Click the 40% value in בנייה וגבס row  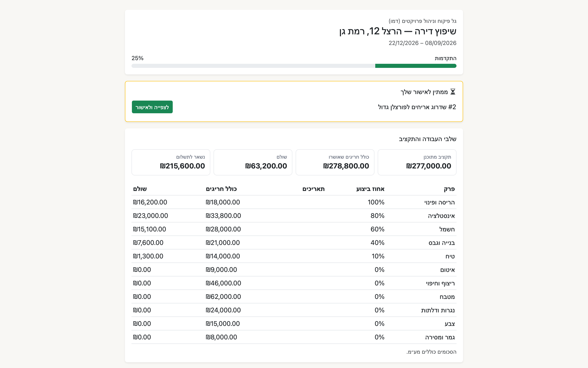[x=377, y=243]
